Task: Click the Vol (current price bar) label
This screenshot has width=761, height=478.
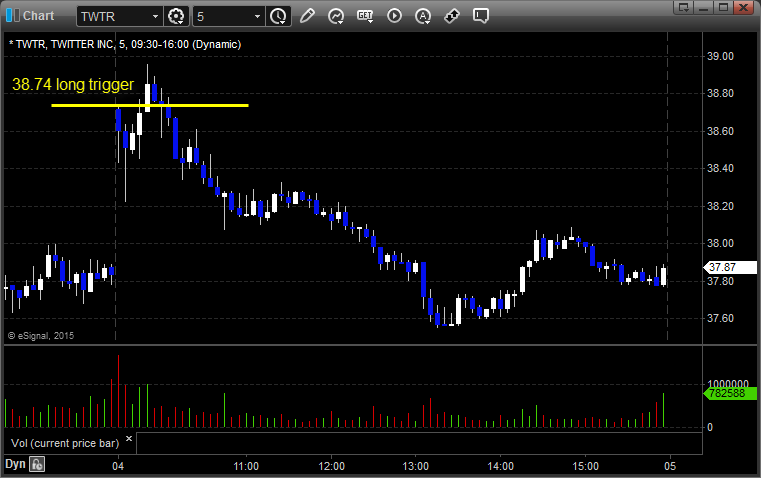Action: coord(62,441)
